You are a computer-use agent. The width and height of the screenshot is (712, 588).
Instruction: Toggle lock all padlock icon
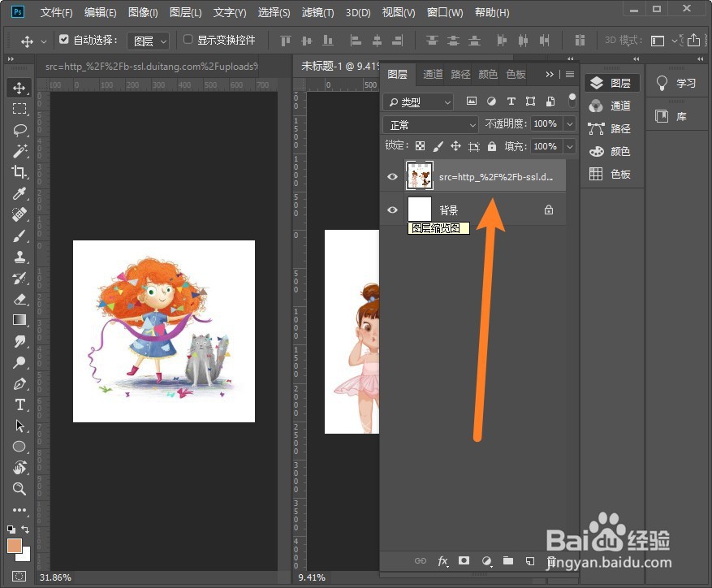[492, 146]
